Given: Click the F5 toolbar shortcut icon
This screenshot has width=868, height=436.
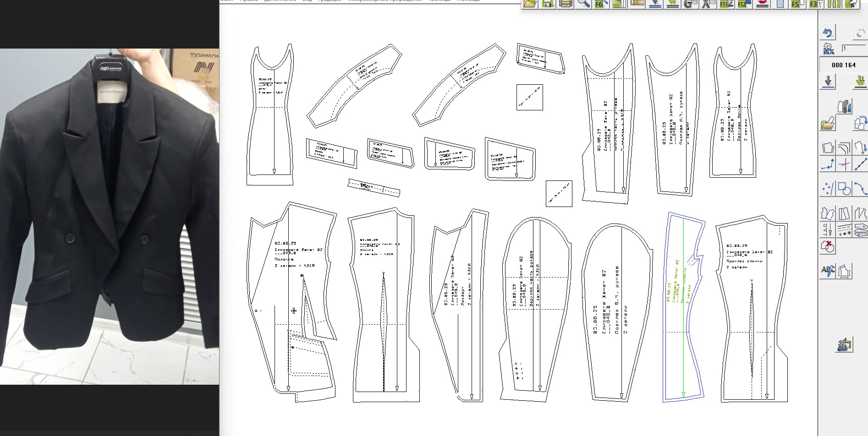Looking at the screenshot, I should coord(797,4).
